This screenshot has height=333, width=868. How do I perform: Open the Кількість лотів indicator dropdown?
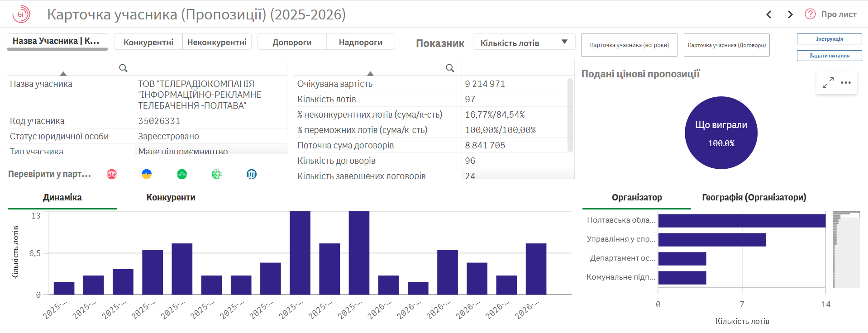524,42
